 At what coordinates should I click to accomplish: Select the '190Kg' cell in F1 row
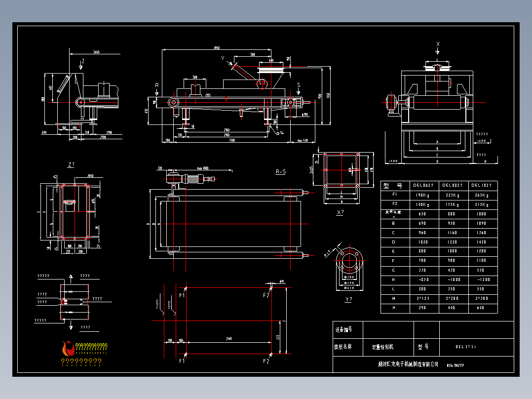(423, 195)
